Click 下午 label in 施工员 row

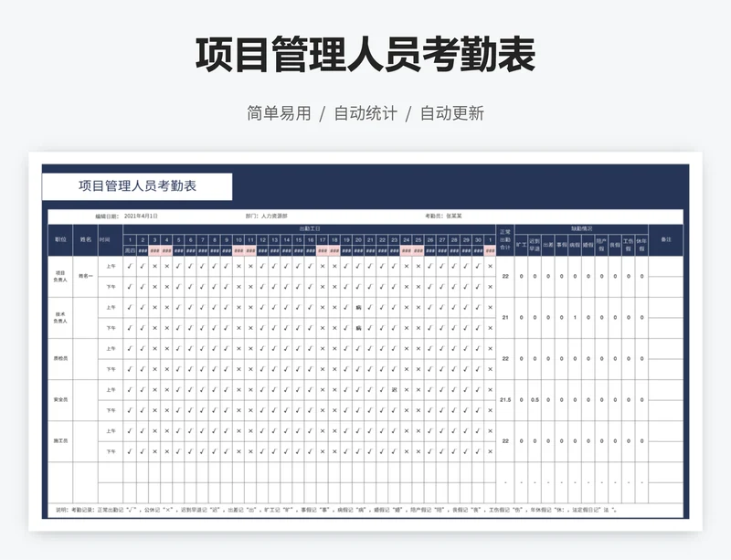[x=111, y=451]
